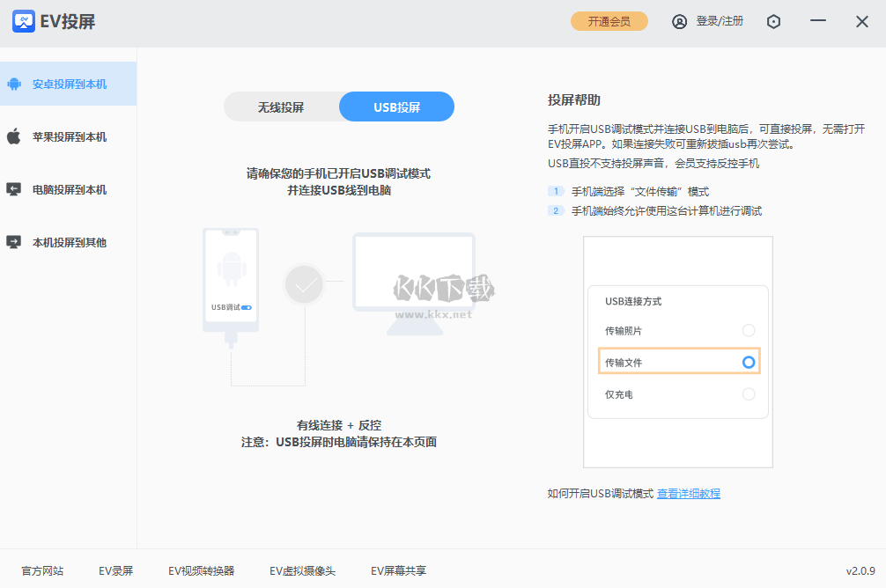The image size is (886, 588).
Task: Open 官方网站 footer link
Action: pyautogui.click(x=42, y=571)
